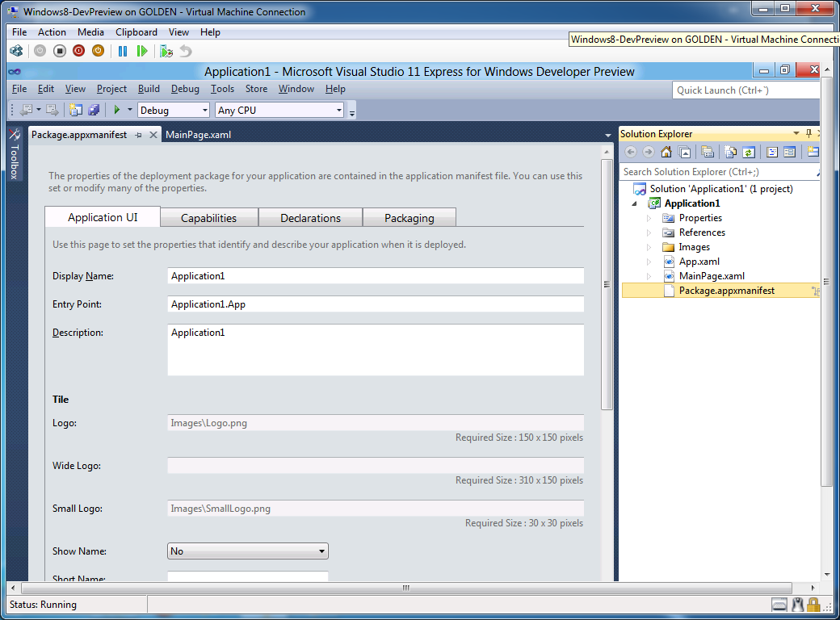Switch to the Capabilities manifest tab
The height and width of the screenshot is (620, 840).
(x=209, y=218)
